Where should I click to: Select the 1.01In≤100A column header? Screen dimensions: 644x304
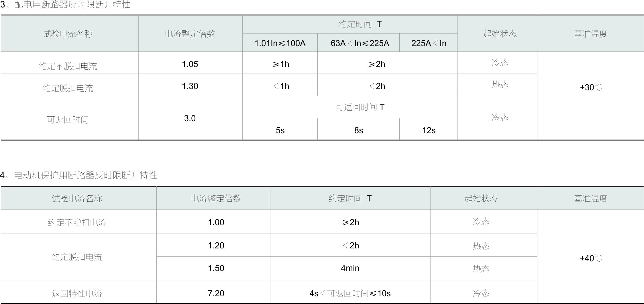point(280,43)
